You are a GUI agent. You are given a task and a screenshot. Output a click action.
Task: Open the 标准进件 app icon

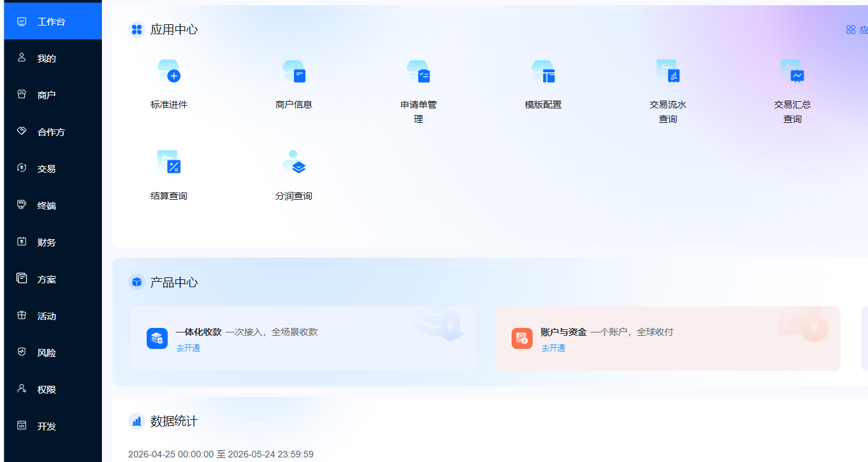point(169,71)
